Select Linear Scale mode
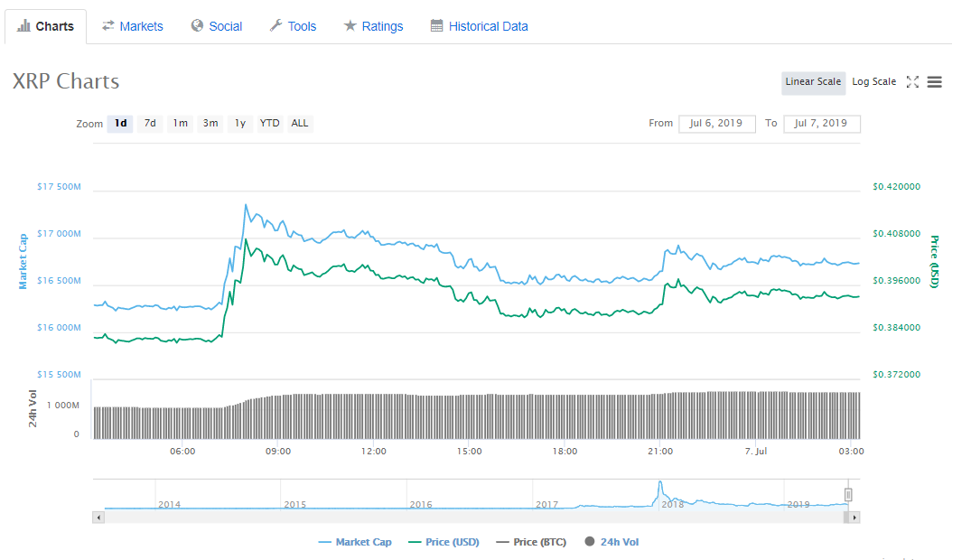Viewport: 971px width, 560px height. (813, 82)
